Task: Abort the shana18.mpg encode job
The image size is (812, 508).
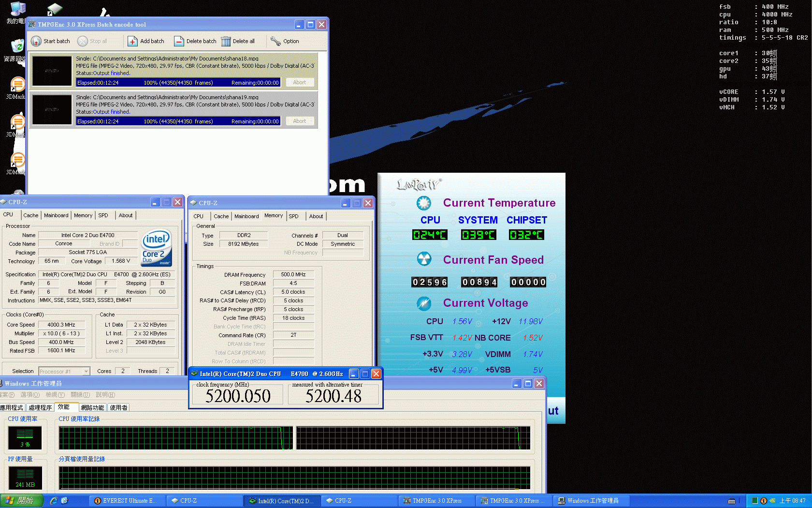Action: pos(300,82)
